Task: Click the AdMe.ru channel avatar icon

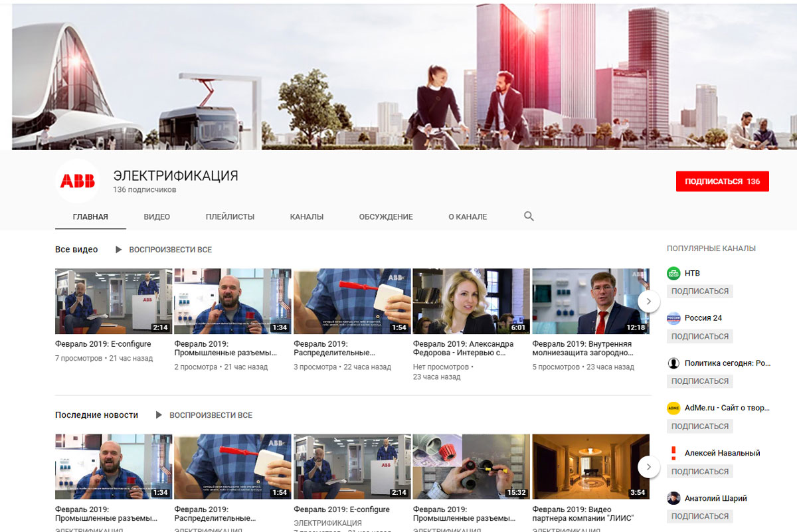Action: coord(673,408)
